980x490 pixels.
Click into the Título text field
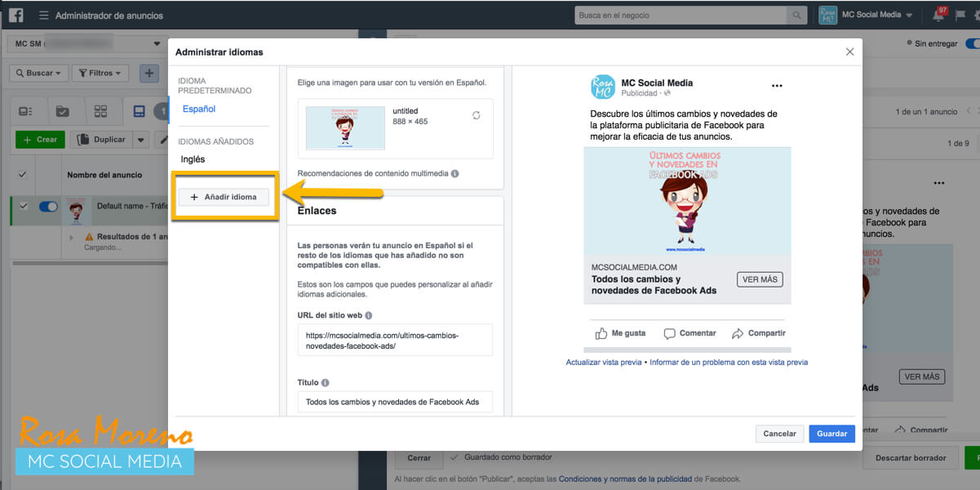[x=395, y=402]
